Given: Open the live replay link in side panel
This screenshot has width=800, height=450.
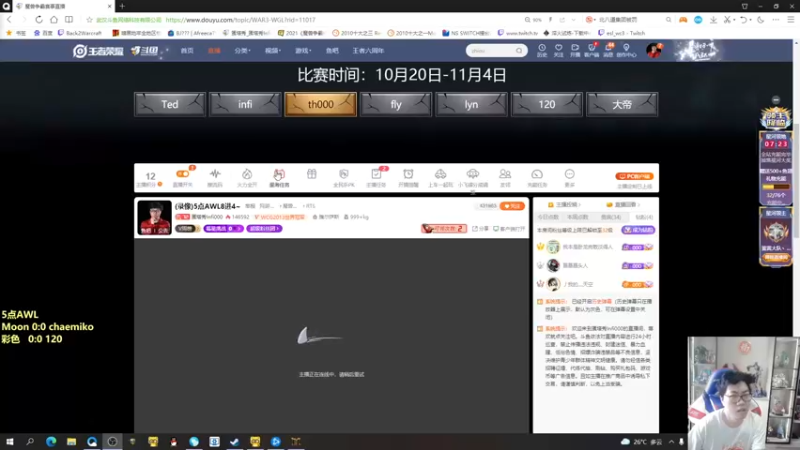Looking at the screenshot, I should [x=623, y=205].
